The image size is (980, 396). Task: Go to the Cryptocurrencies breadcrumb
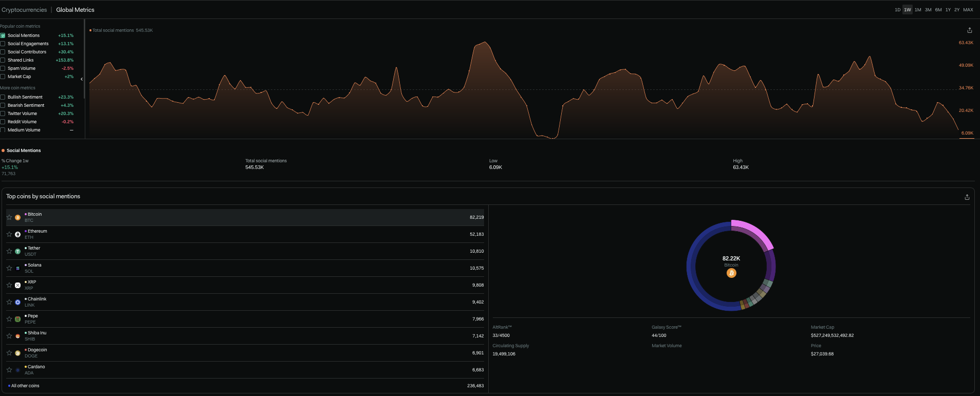coord(24,10)
